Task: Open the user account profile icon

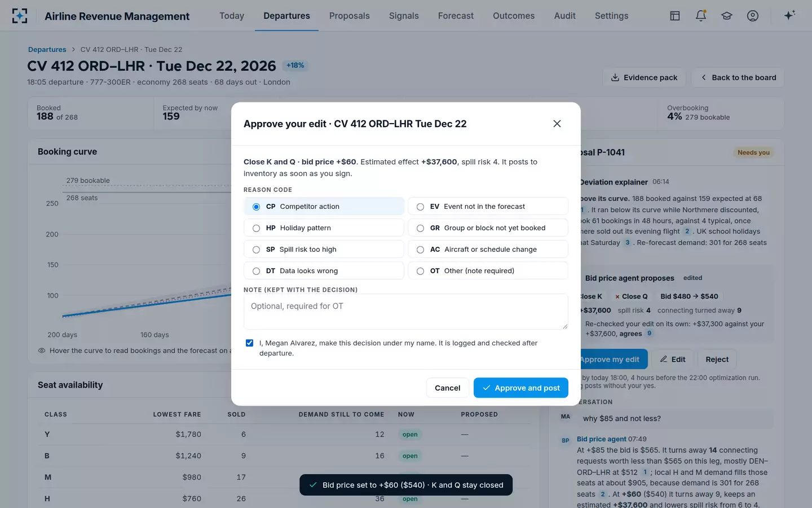Action: coord(753,16)
